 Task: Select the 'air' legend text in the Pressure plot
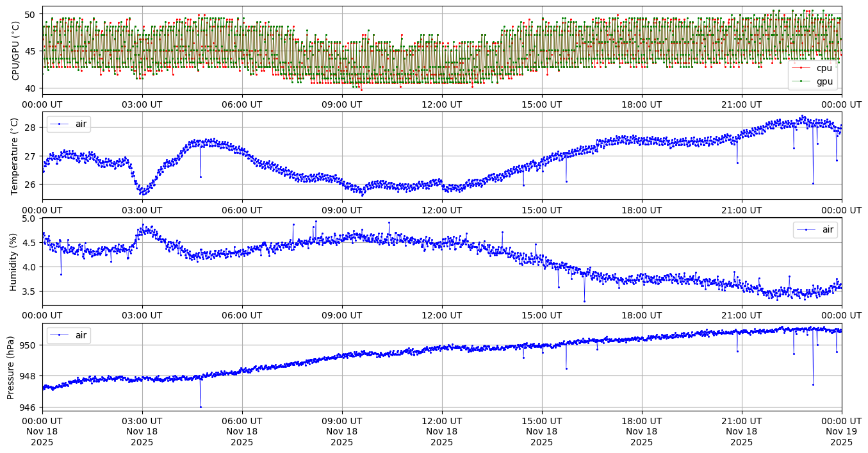tap(80, 335)
